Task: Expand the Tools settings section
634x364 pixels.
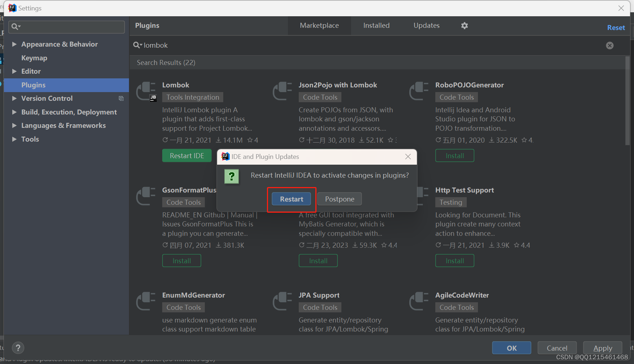Action: click(x=14, y=139)
